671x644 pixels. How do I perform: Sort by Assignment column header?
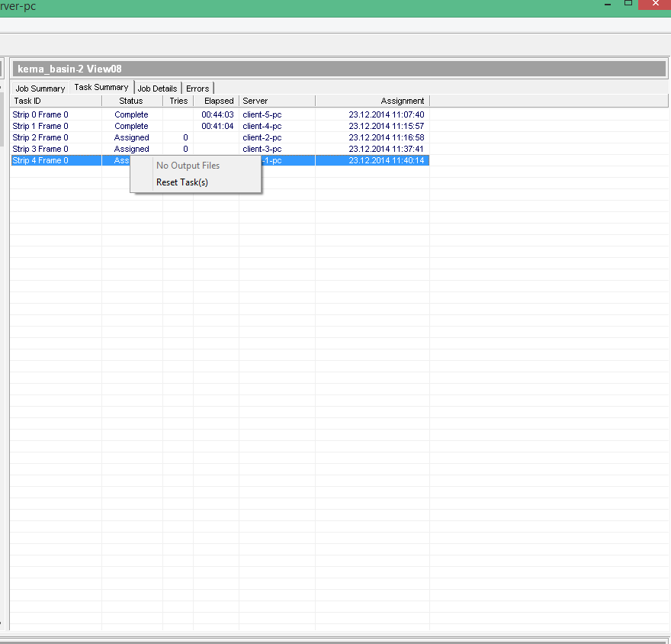[372, 101]
